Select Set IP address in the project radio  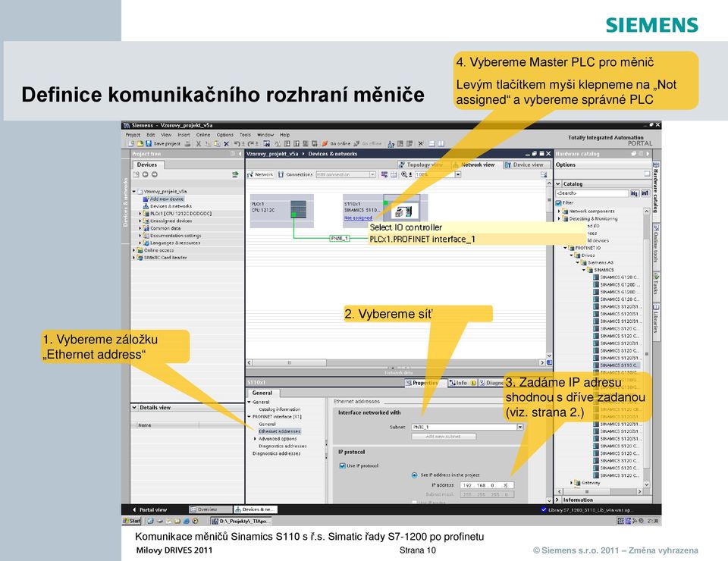pos(414,475)
